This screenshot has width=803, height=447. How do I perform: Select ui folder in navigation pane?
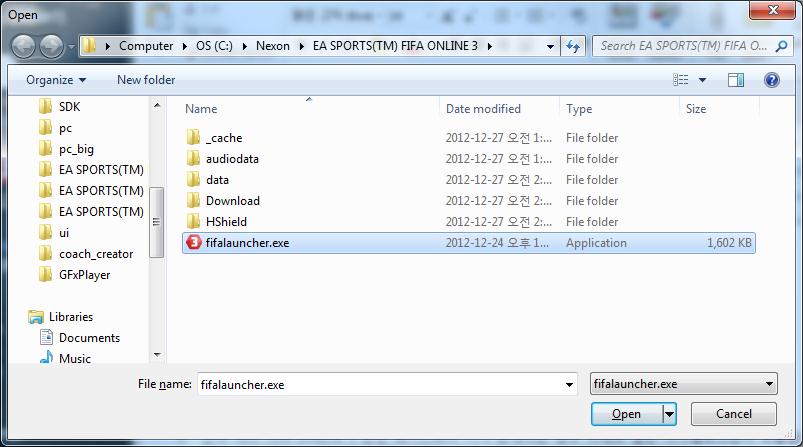[54, 232]
